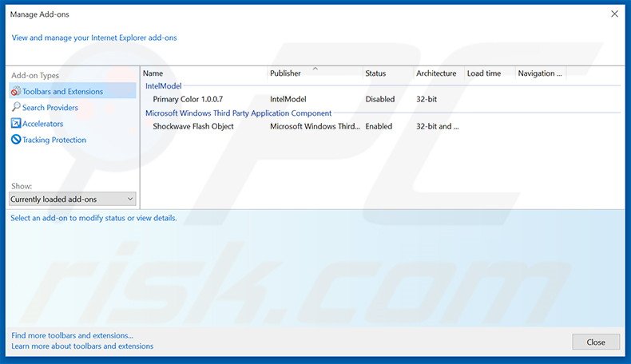Screen dimensions: 631x364
Task: Click the 32-bit and ... architecture cell
Action: (437, 126)
